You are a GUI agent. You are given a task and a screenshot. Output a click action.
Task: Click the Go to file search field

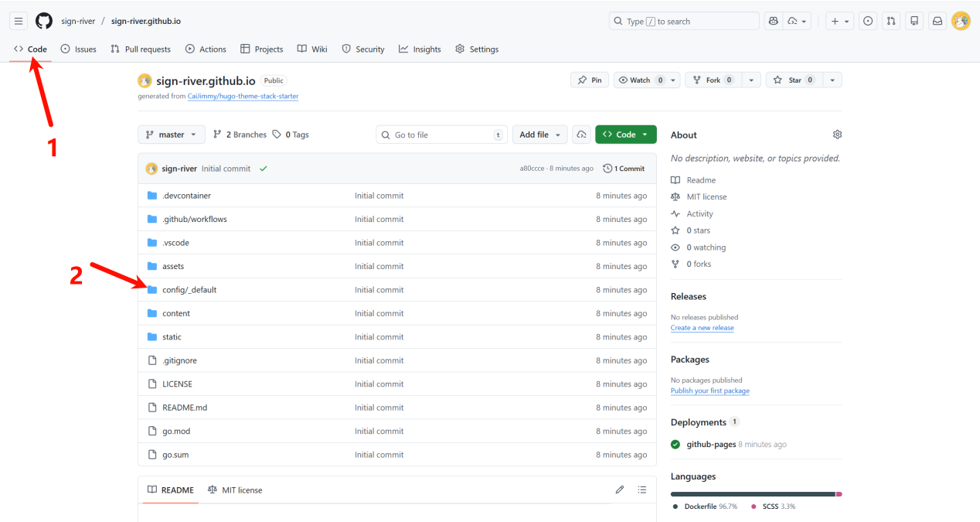(442, 135)
